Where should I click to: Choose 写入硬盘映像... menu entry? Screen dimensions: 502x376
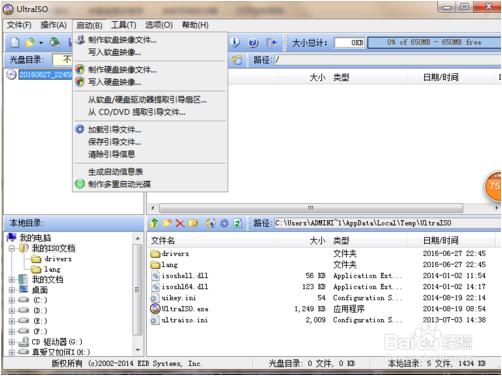tap(150, 82)
